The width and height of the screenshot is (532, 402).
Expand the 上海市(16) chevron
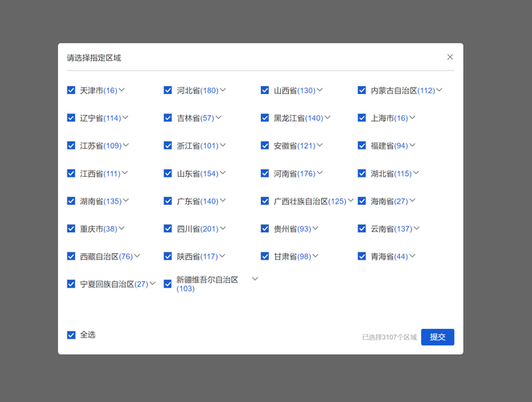412,117
